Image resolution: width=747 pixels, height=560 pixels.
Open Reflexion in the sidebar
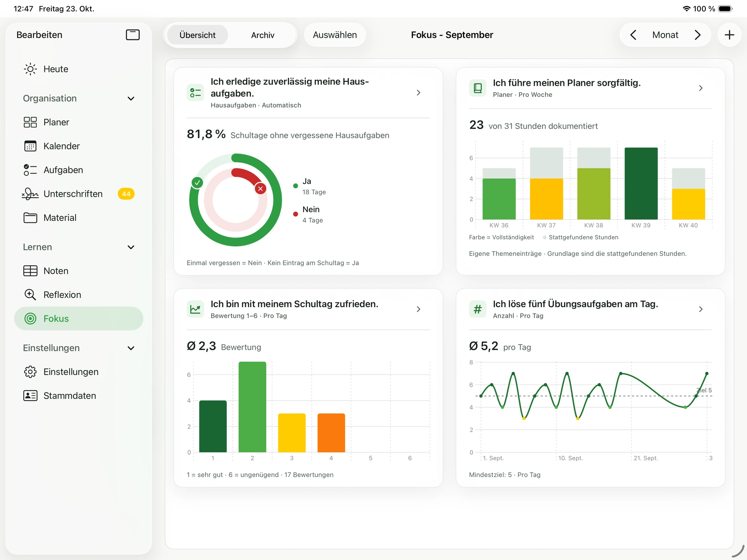[79, 295]
